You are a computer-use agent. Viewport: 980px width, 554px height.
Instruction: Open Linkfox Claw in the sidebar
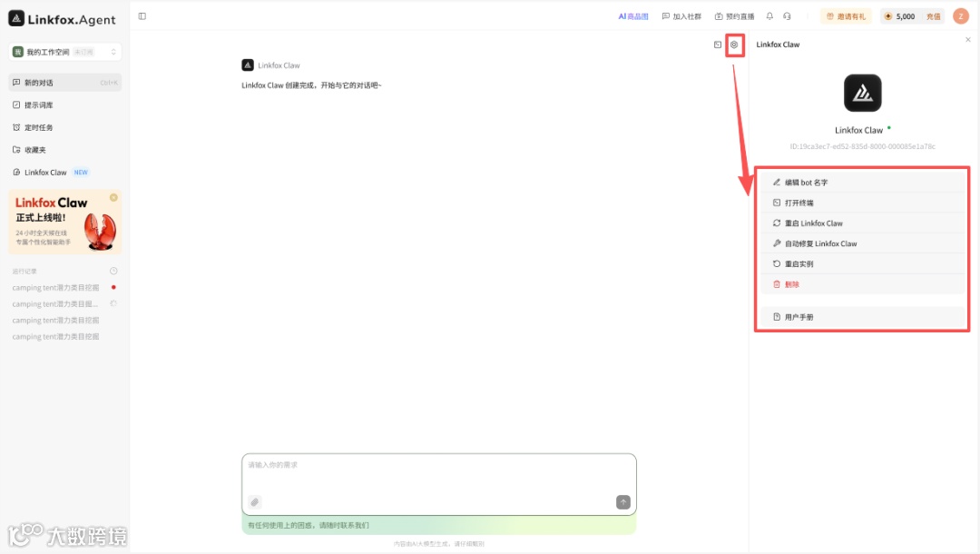pyautogui.click(x=65, y=173)
